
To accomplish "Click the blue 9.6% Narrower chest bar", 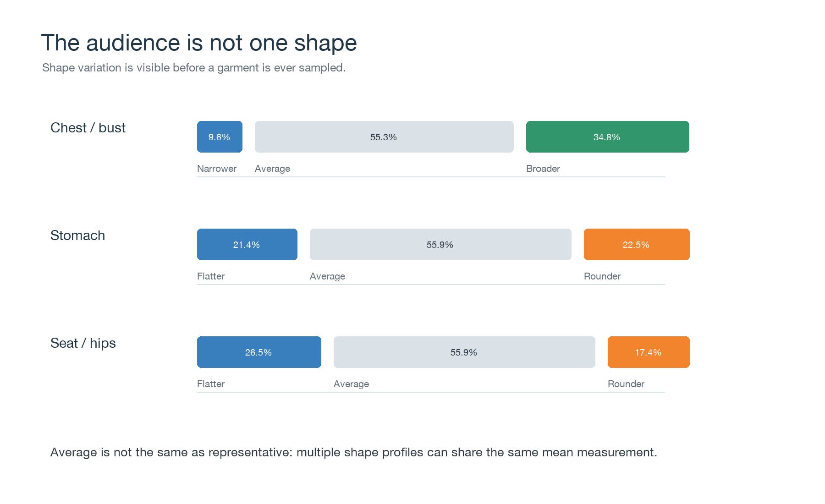I will pos(220,137).
